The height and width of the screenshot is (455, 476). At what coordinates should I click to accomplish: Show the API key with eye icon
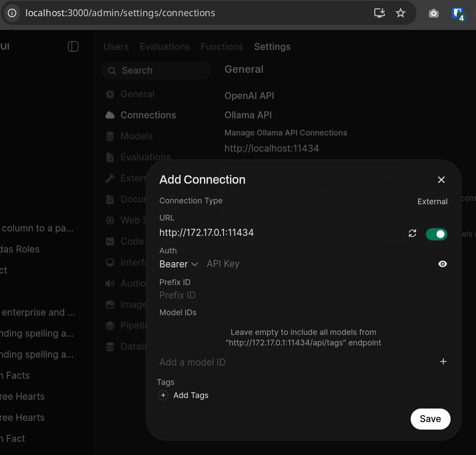pyautogui.click(x=443, y=264)
